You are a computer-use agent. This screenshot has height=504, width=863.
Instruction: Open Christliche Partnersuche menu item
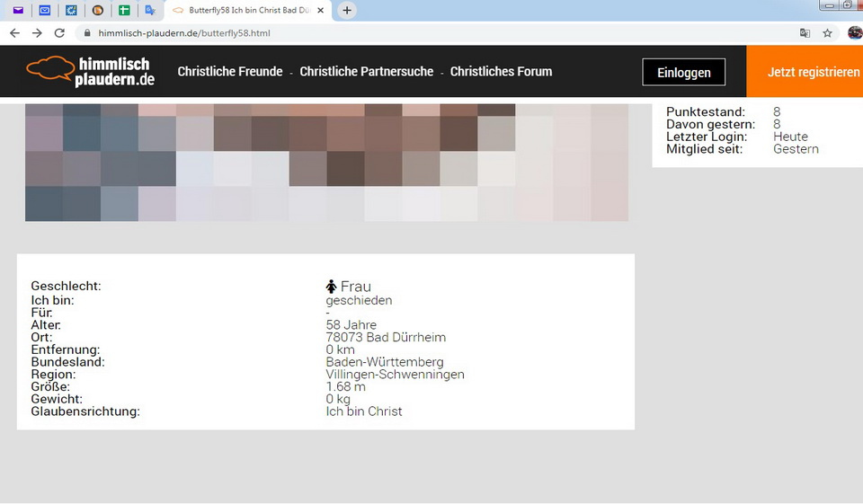click(x=366, y=72)
